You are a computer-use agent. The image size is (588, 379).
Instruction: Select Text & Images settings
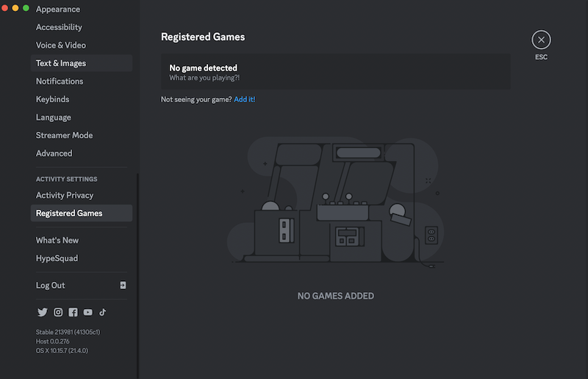(82, 63)
